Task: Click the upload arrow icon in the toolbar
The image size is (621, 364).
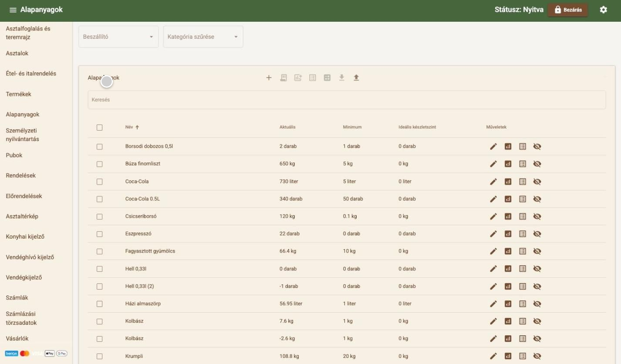Action: [356, 78]
